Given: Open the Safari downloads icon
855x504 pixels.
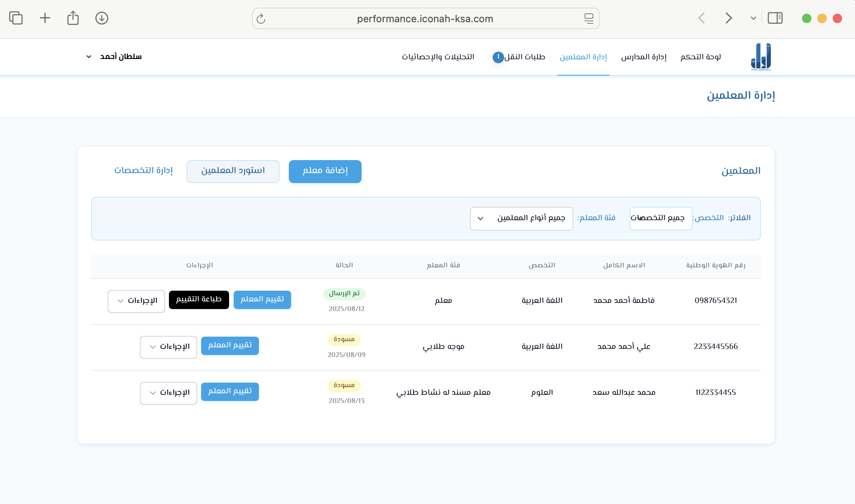Looking at the screenshot, I should (x=102, y=18).
